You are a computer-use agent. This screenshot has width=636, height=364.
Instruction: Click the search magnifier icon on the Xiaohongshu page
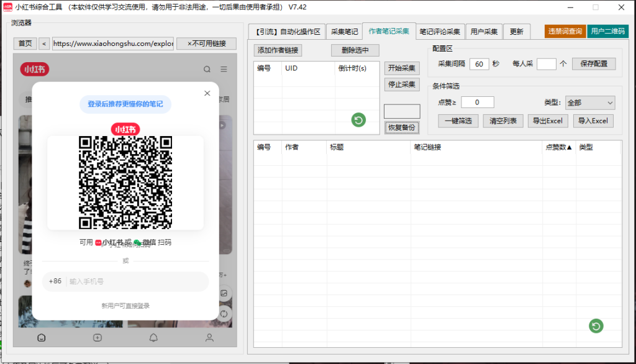(x=207, y=70)
